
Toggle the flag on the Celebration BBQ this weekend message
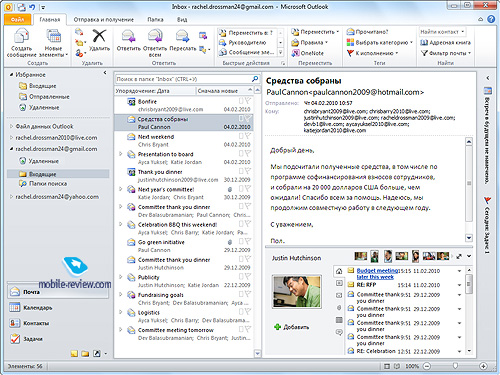(247, 223)
